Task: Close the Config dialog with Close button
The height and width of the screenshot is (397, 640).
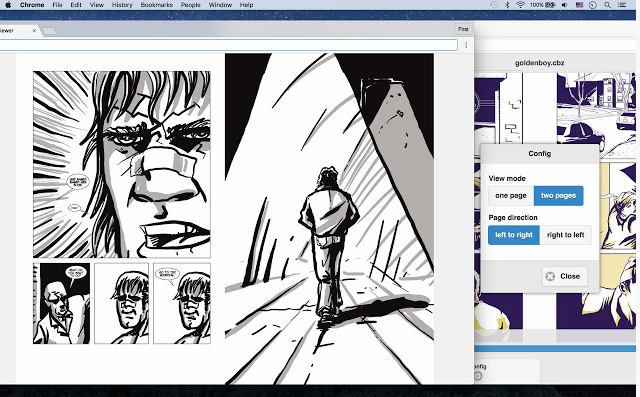Action: point(564,276)
